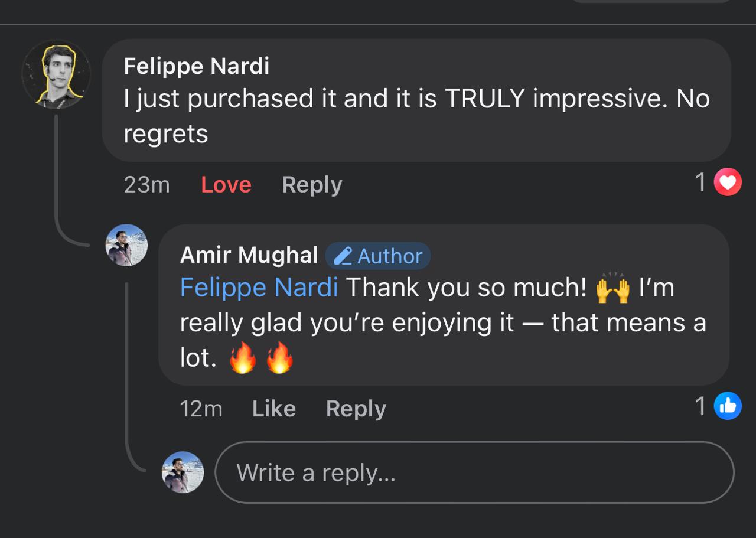The height and width of the screenshot is (538, 756).
Task: Click the blue thumbs-up reaction icon
Action: [728, 406]
